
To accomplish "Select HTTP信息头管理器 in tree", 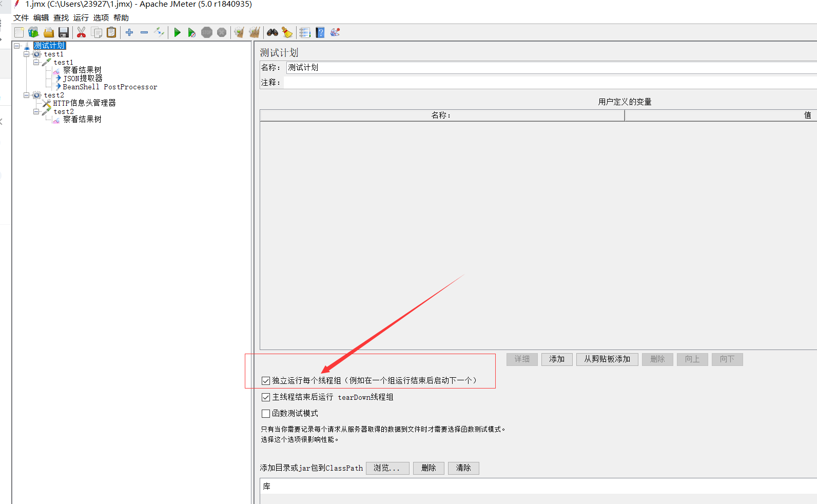I will coord(84,103).
